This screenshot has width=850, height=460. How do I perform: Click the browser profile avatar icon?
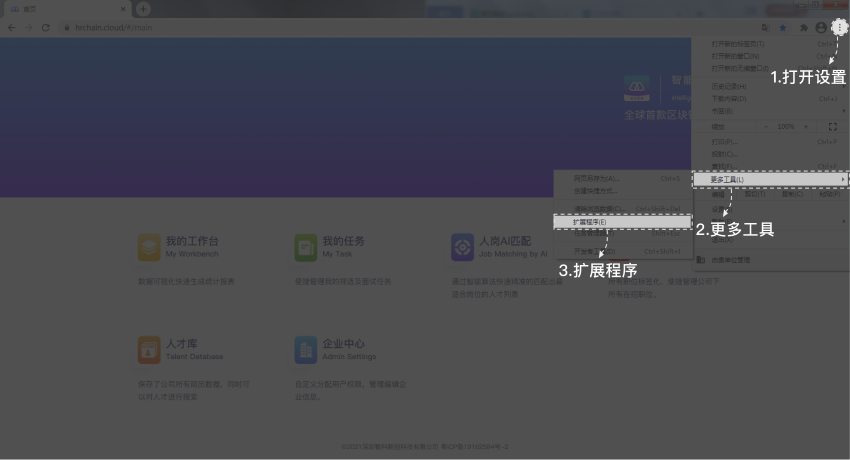(x=821, y=28)
